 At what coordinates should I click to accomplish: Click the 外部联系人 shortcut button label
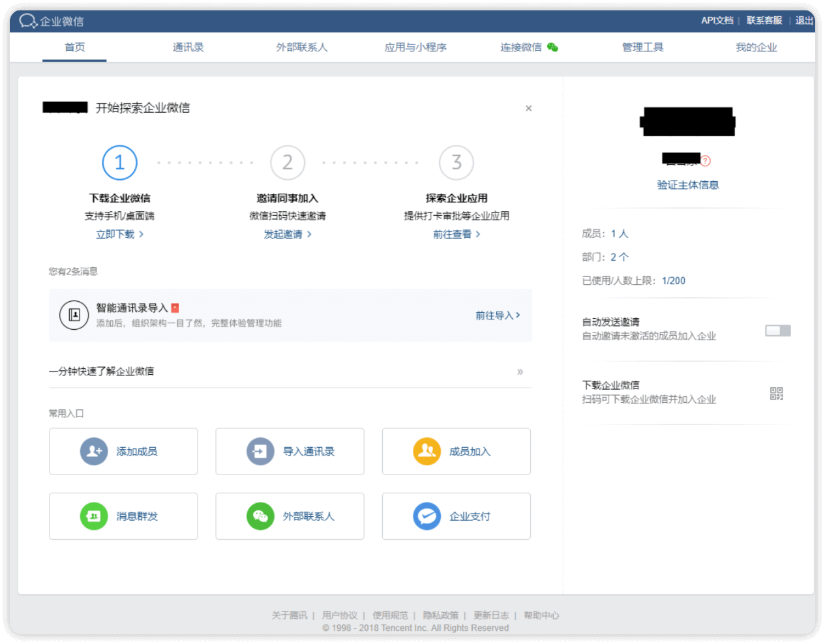(x=308, y=516)
